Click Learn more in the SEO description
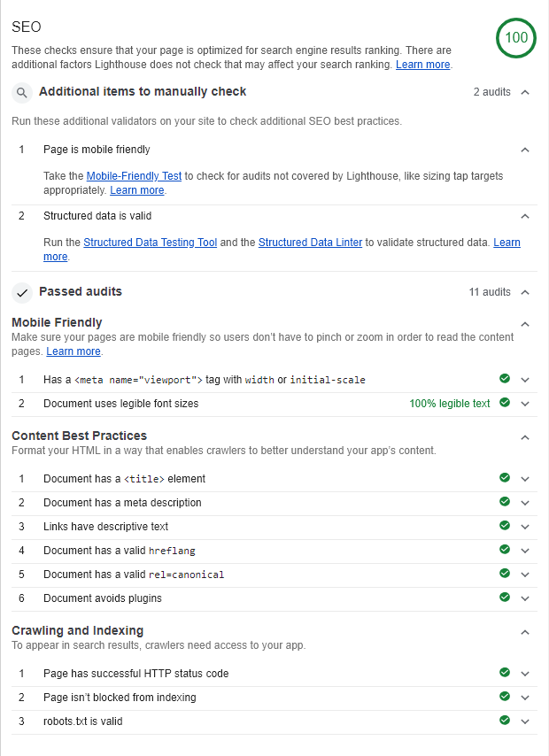The height and width of the screenshot is (756, 549). (x=423, y=65)
